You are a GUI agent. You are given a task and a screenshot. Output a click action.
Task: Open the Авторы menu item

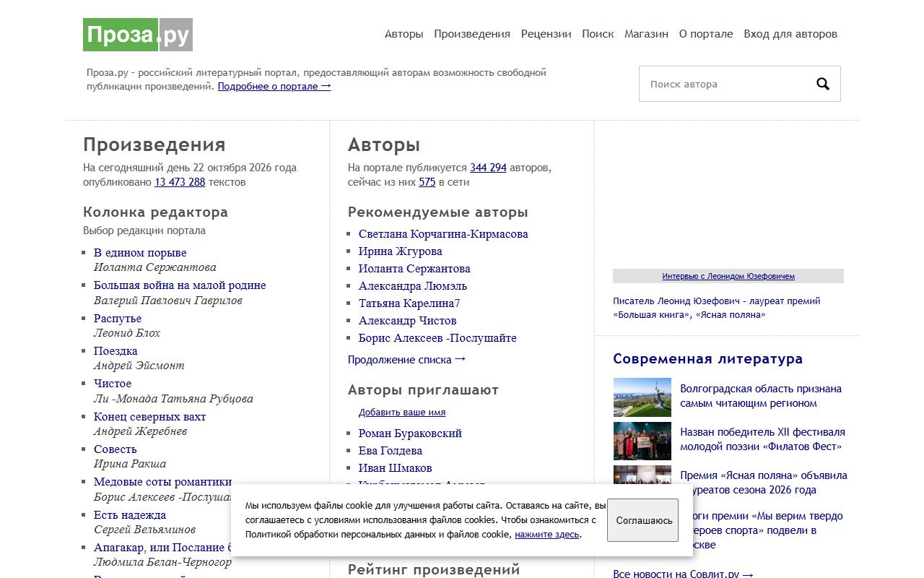pyautogui.click(x=404, y=34)
